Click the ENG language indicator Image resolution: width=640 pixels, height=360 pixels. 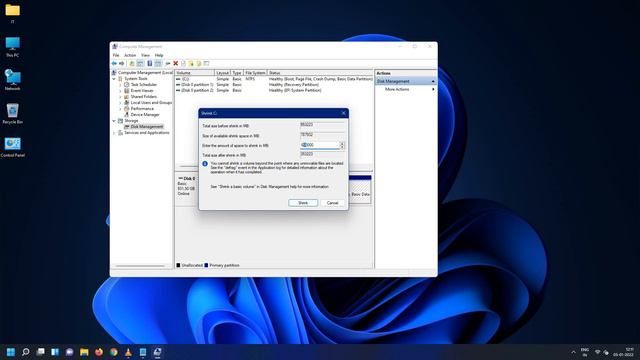tap(584, 352)
